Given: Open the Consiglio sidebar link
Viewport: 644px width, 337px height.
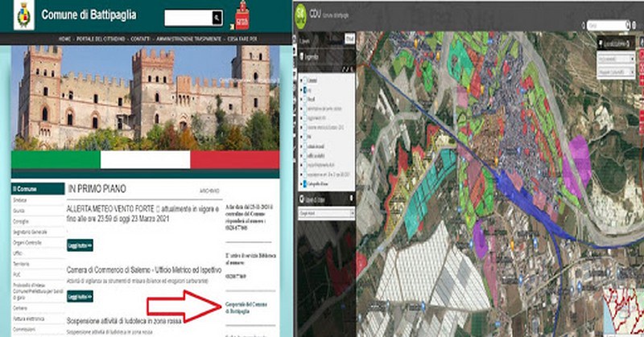Looking at the screenshot, I should click(21, 221).
